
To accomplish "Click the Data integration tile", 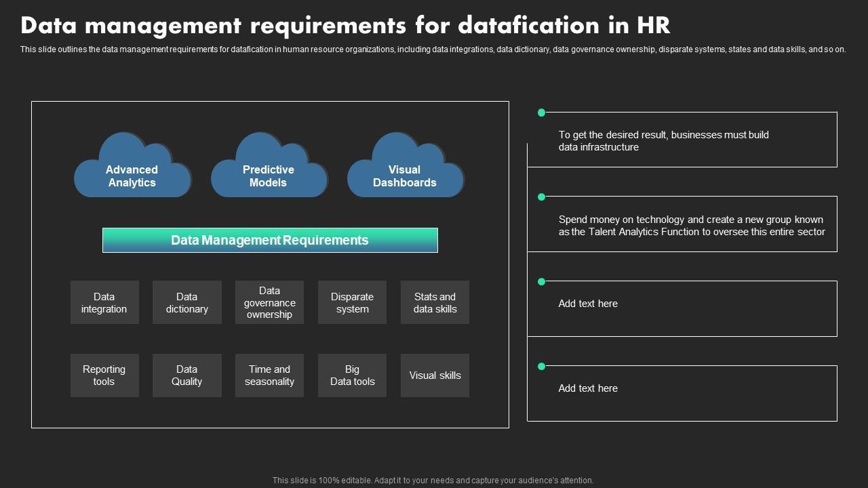I will 104,302.
